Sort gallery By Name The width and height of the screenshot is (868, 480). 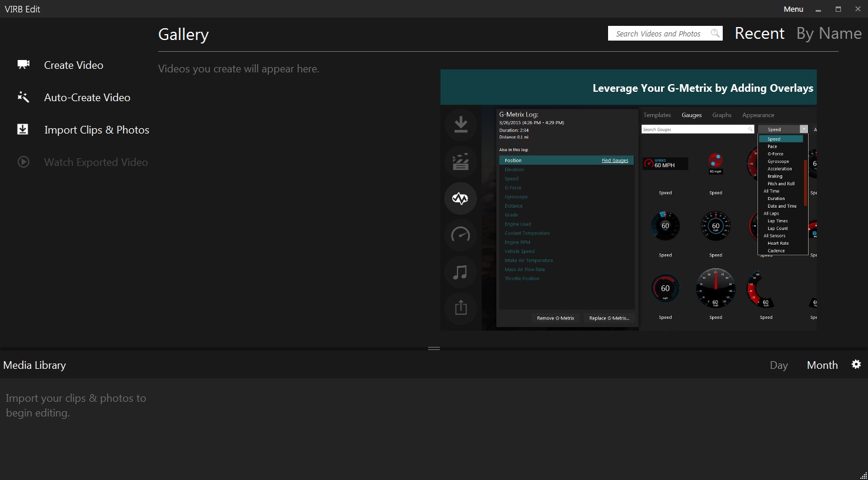829,34
